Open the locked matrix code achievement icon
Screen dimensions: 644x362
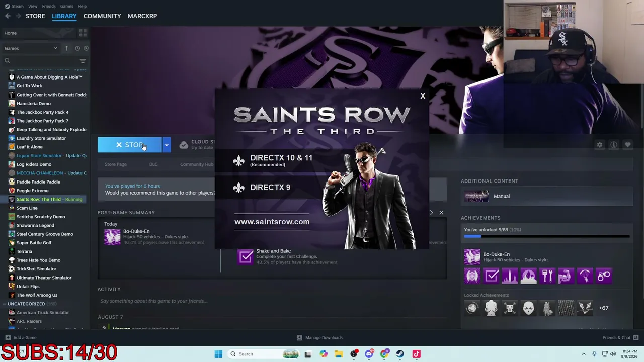[566, 308]
